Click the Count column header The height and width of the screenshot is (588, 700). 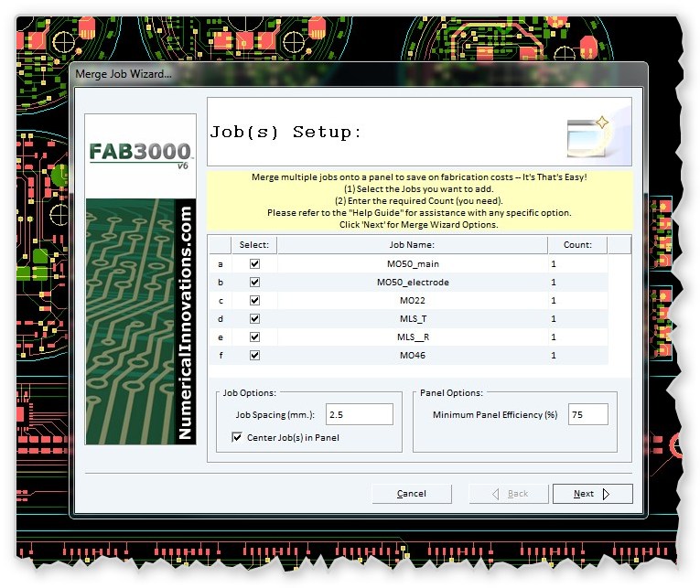577,245
